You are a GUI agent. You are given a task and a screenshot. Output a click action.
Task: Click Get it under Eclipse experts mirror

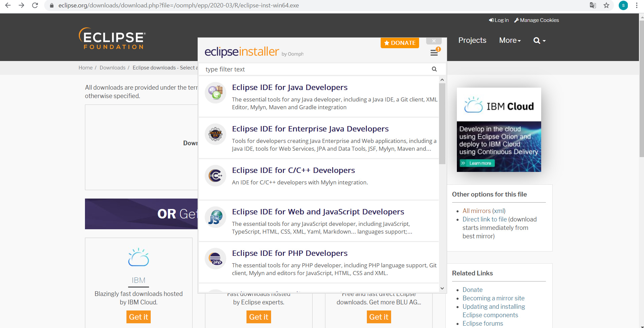259,317
